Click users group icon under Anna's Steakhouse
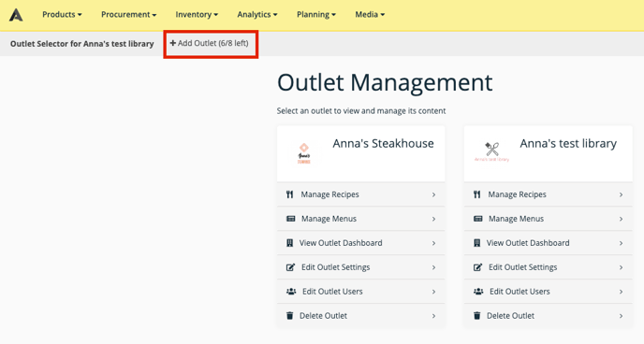The height and width of the screenshot is (344, 644). [x=291, y=292]
